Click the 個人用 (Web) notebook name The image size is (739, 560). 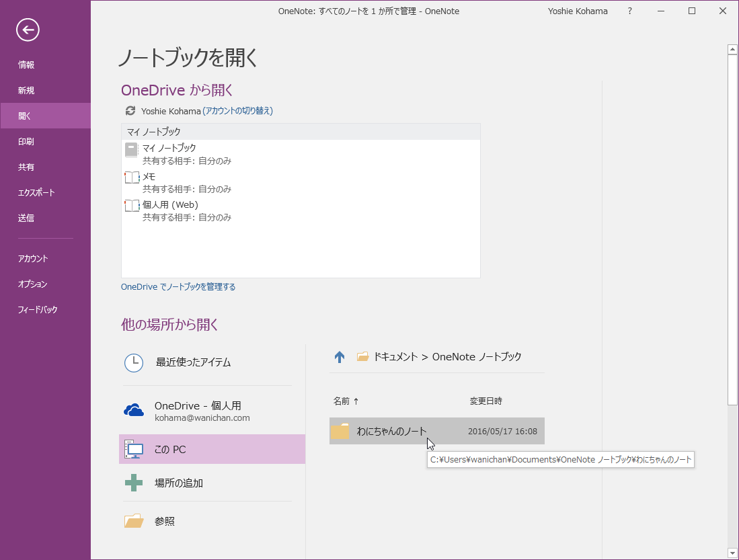pos(171,204)
